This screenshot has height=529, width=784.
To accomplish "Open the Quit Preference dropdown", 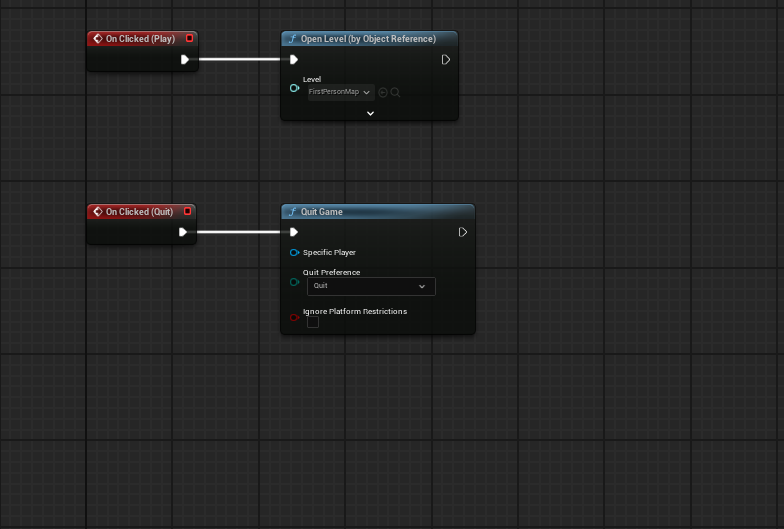I will pos(371,286).
